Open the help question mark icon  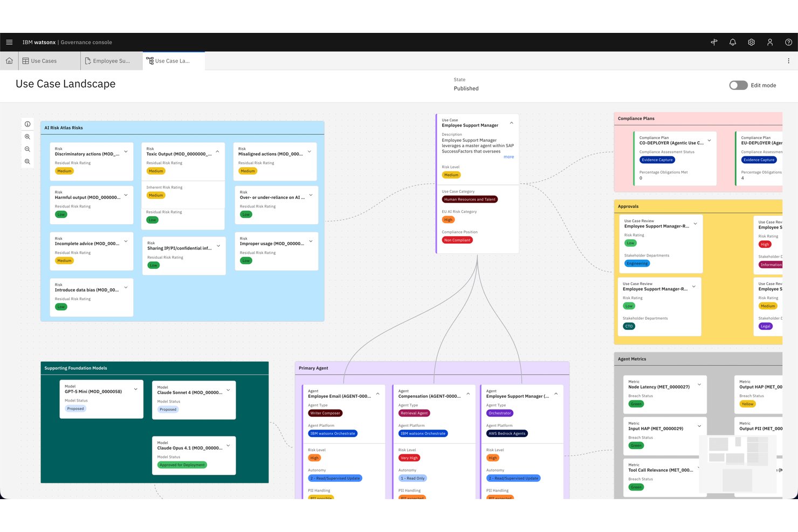point(788,42)
